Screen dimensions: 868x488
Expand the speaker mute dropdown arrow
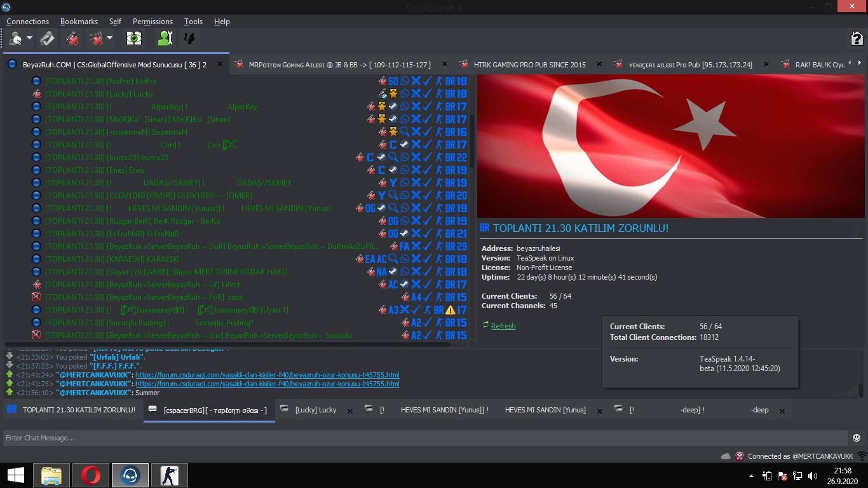pos(109,39)
